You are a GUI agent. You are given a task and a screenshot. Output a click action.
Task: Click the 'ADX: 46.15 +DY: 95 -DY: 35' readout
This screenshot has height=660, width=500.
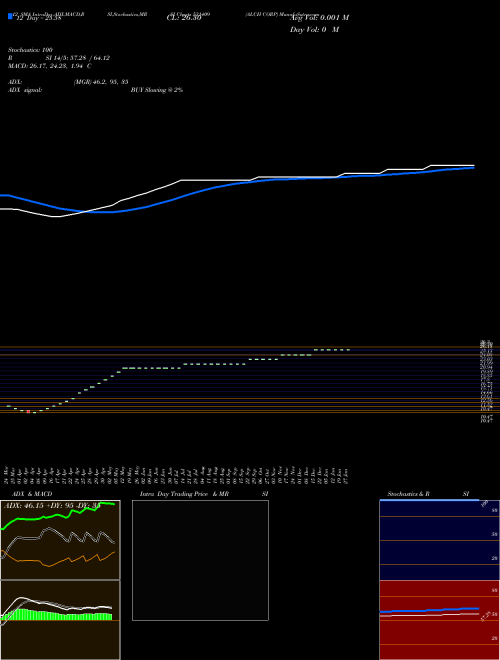pos(52,506)
